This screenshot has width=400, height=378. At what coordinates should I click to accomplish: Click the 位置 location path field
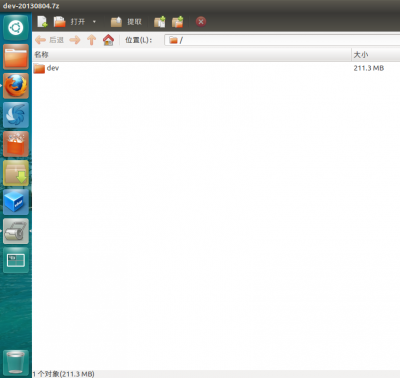click(282, 40)
